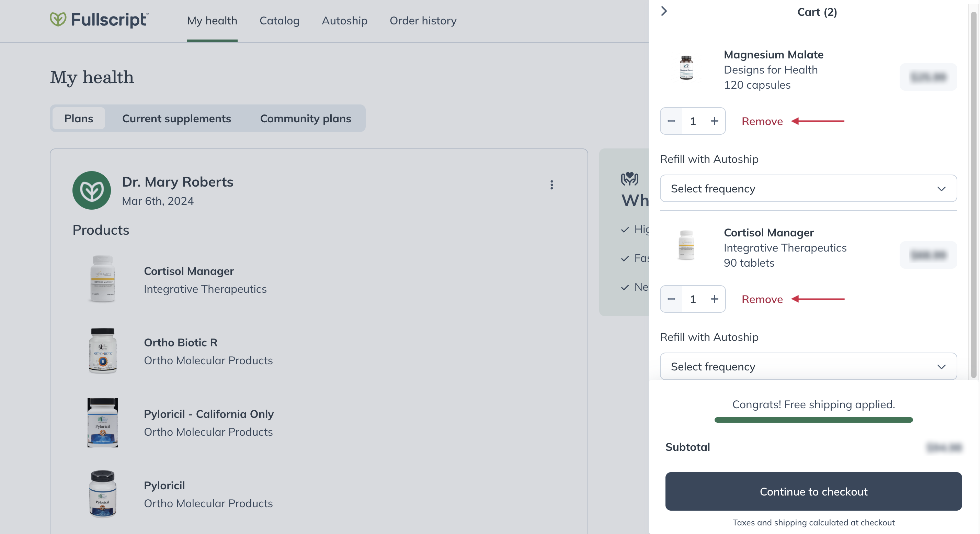This screenshot has width=980, height=534.
Task: Remove Cortisol Manager from the cart
Action: tap(762, 300)
